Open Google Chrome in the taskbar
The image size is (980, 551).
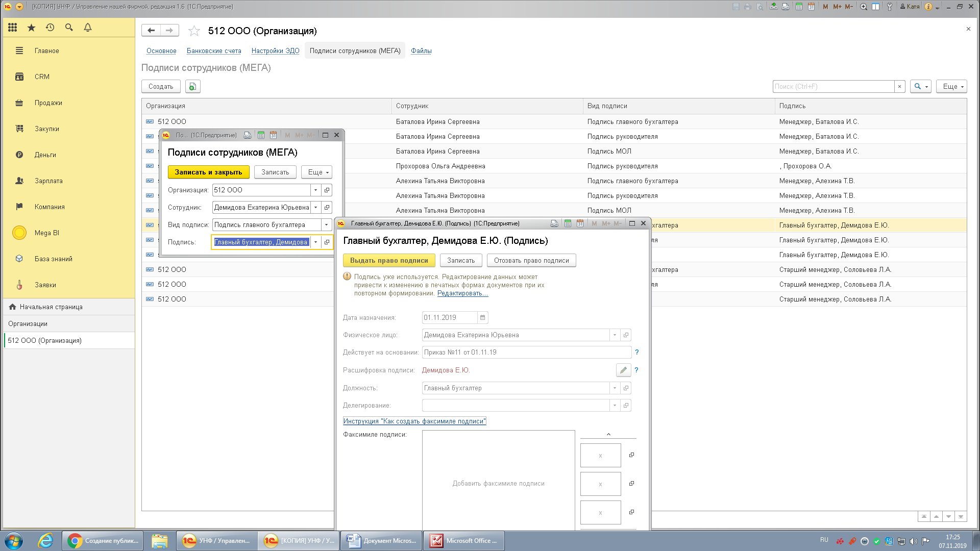pos(103,541)
